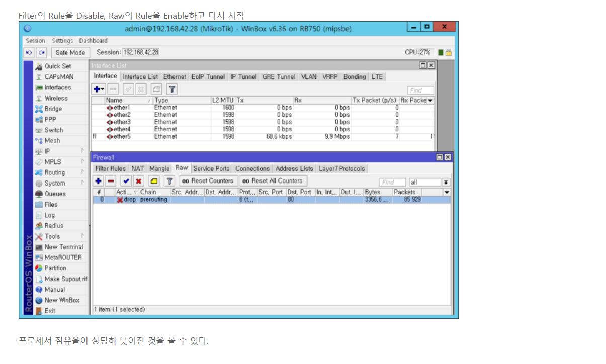Switch to the VLAN tab
Image resolution: width=606 pixels, height=364 pixels.
tap(309, 77)
